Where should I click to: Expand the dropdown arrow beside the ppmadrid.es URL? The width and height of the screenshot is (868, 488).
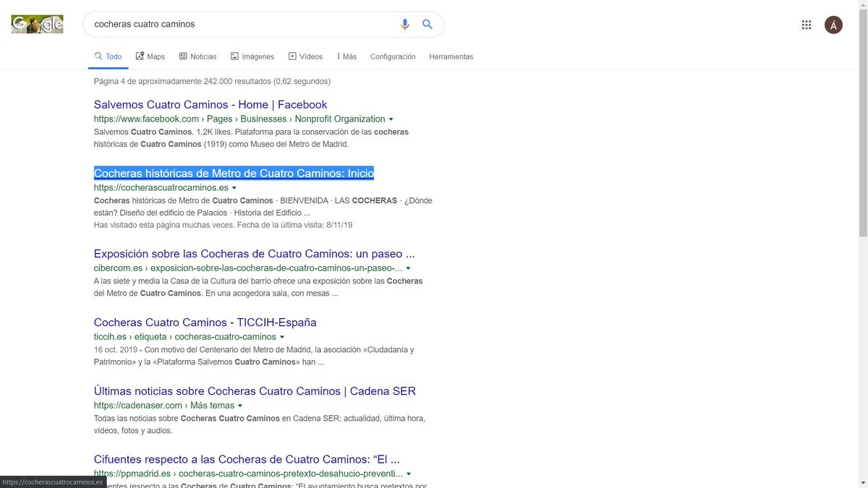(409, 474)
